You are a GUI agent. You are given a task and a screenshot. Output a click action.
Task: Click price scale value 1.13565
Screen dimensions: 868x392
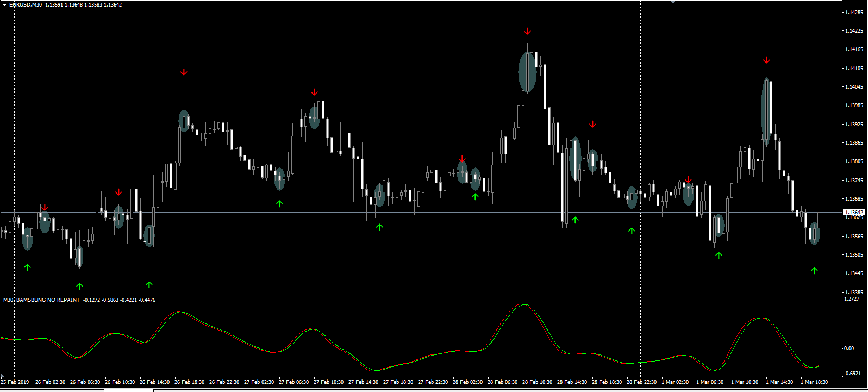854,237
